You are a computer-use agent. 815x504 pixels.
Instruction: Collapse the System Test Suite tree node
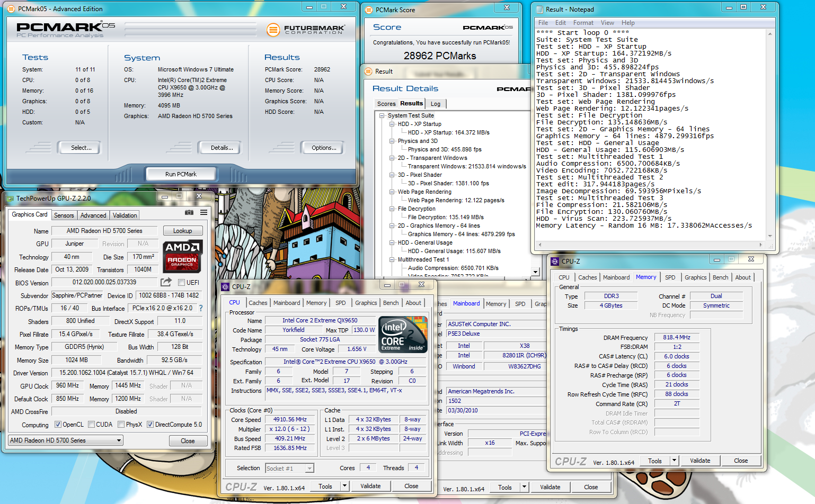382,115
